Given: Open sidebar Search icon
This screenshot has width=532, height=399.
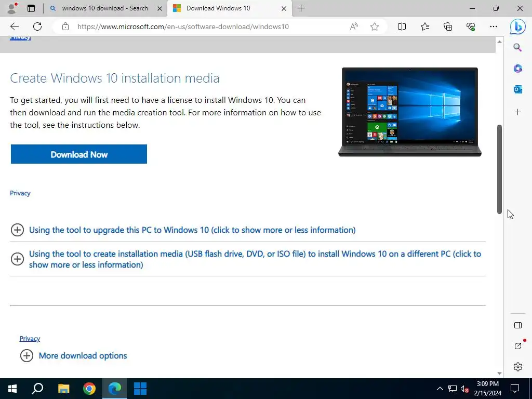Looking at the screenshot, I should [x=517, y=47].
